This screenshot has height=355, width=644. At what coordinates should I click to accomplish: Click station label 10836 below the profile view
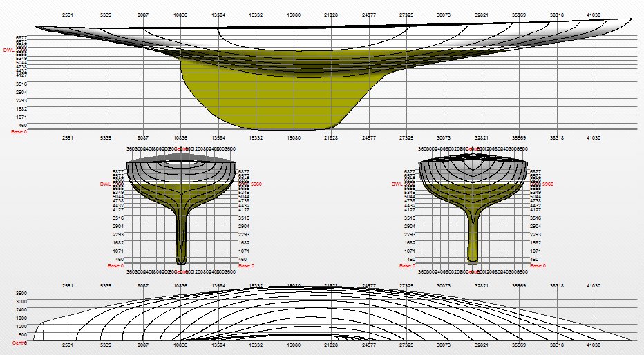181,137
